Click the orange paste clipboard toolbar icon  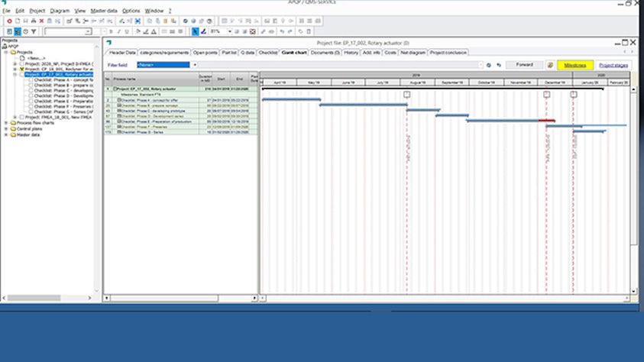pyautogui.click(x=166, y=21)
